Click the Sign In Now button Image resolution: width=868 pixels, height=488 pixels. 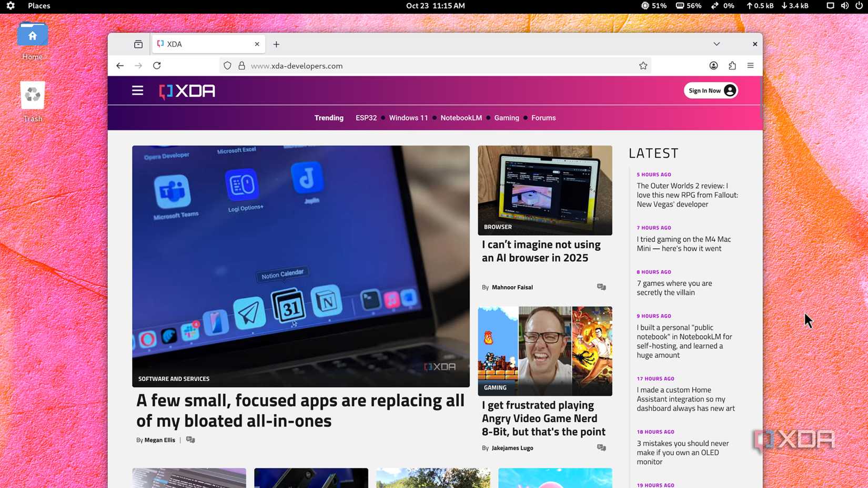pos(711,90)
